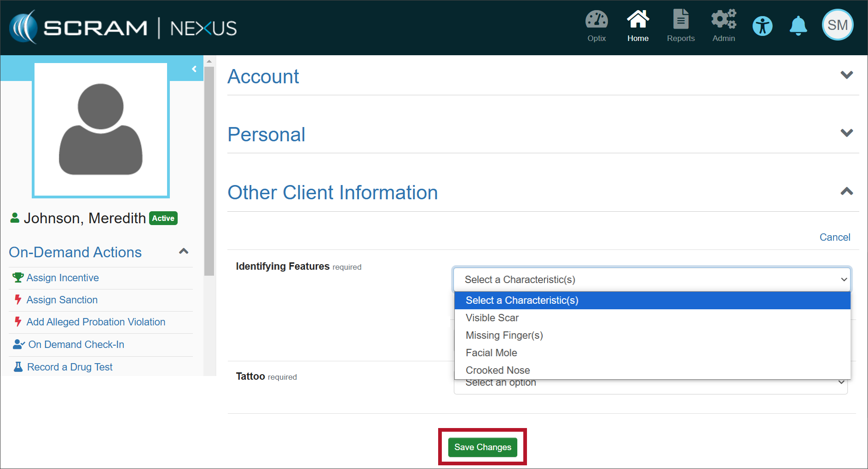868x469 pixels.
Task: Collapse the left sidebar with arrow
Action: (194, 69)
